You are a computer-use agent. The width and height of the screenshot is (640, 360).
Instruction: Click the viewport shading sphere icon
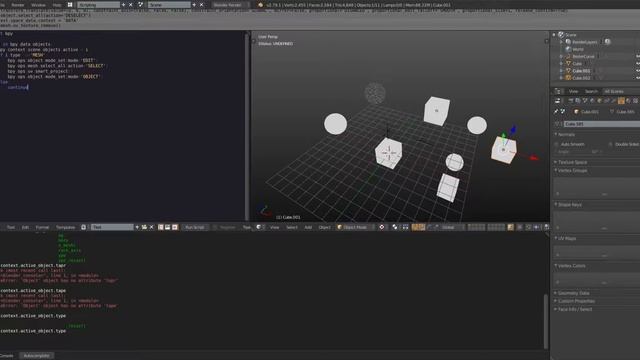click(x=382, y=227)
